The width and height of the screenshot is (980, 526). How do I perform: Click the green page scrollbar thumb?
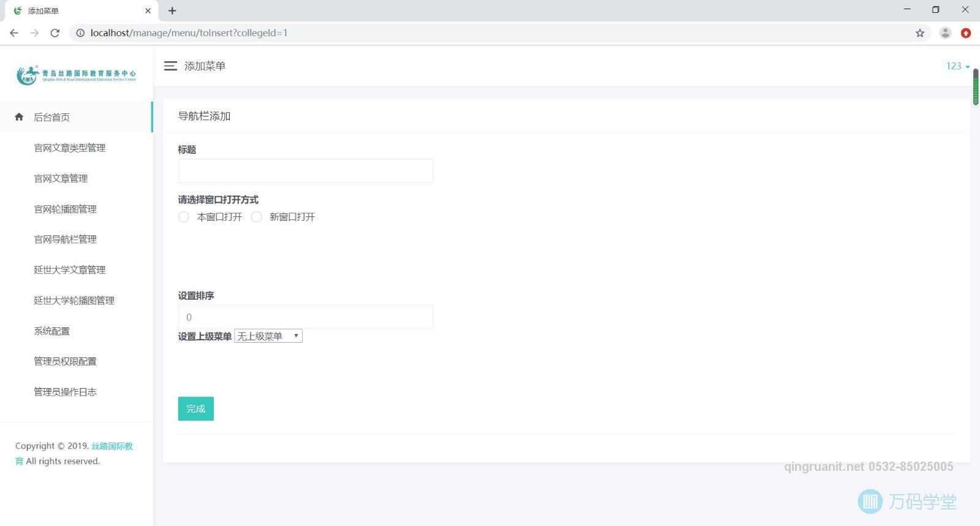pos(976,87)
